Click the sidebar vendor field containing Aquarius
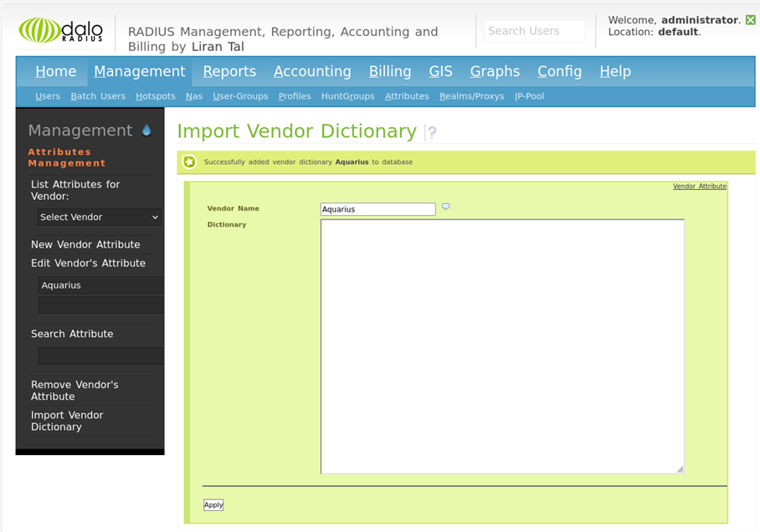The image size is (760, 532). click(x=100, y=285)
